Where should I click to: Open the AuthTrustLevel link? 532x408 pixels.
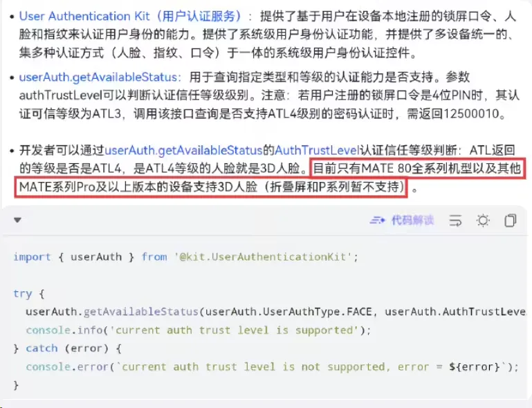[x=317, y=150]
